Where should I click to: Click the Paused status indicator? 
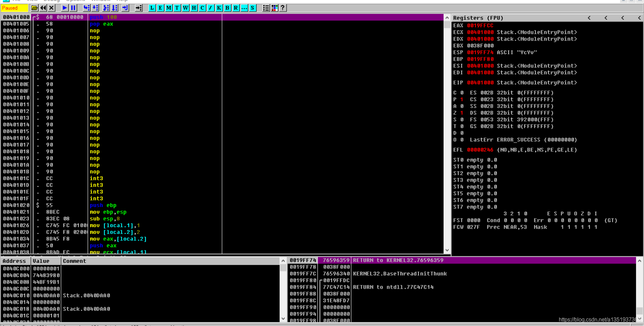(x=14, y=8)
